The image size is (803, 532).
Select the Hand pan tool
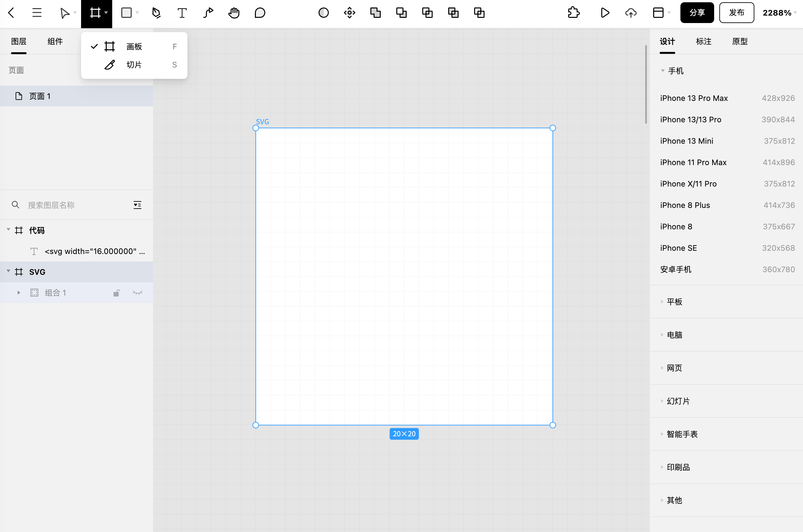234,13
